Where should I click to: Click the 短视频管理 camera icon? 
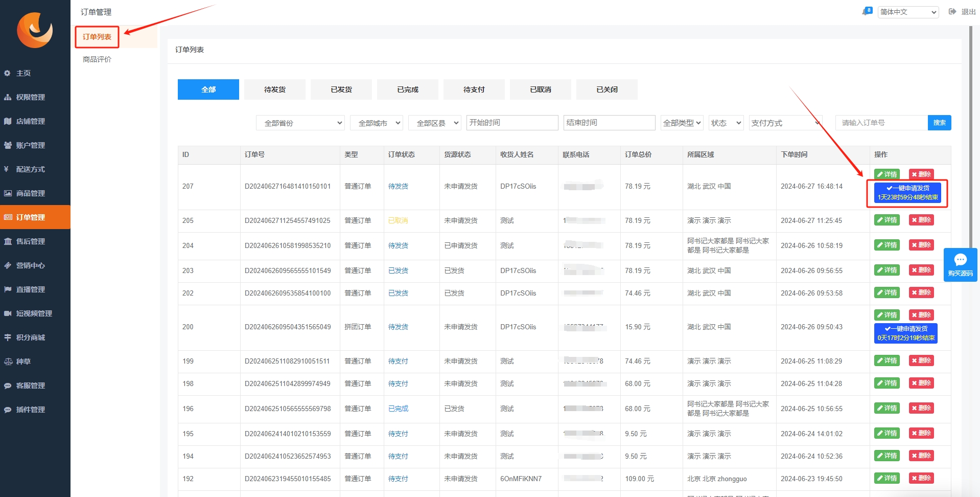pyautogui.click(x=8, y=313)
